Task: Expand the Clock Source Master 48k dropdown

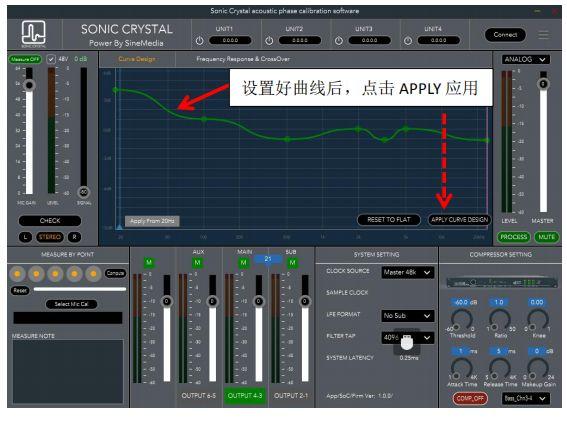Action: click(x=408, y=272)
